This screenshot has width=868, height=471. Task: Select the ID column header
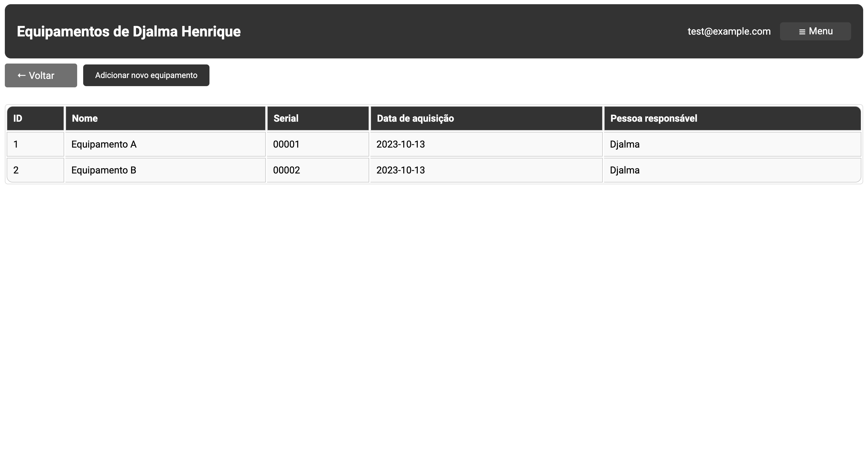pos(17,118)
